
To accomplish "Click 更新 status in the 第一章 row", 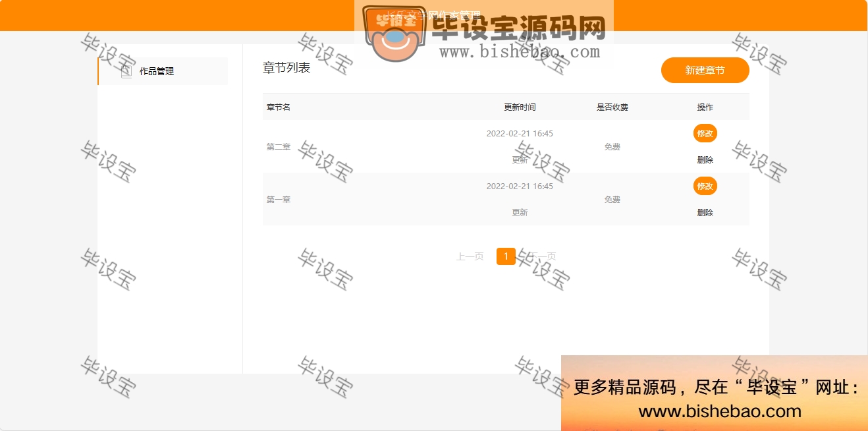I will pos(520,212).
